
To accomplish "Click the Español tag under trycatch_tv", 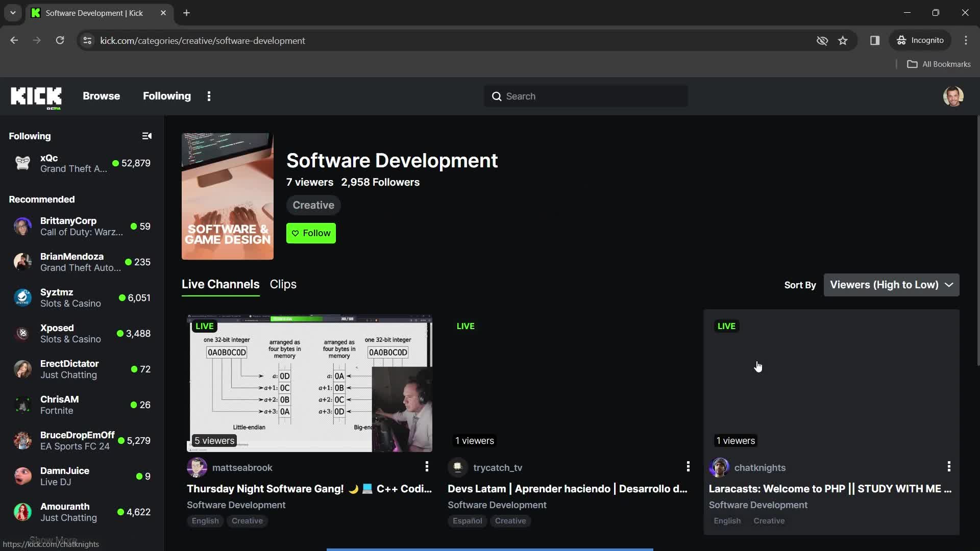I will pos(467,521).
